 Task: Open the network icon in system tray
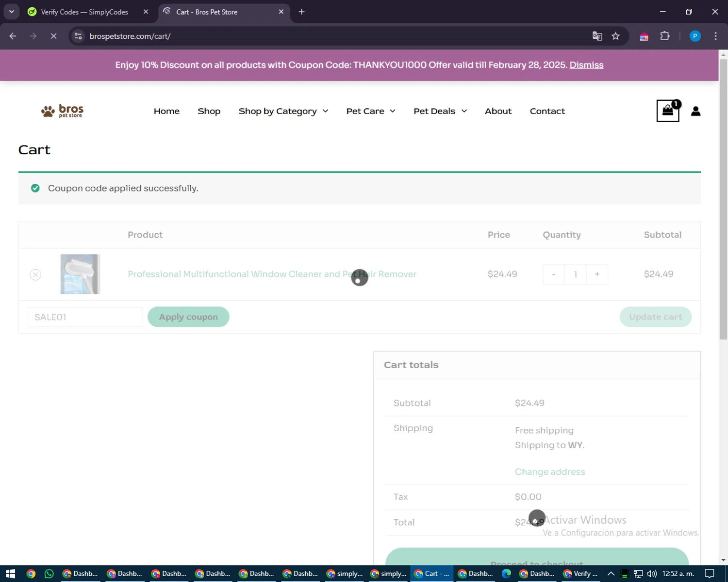click(638, 574)
